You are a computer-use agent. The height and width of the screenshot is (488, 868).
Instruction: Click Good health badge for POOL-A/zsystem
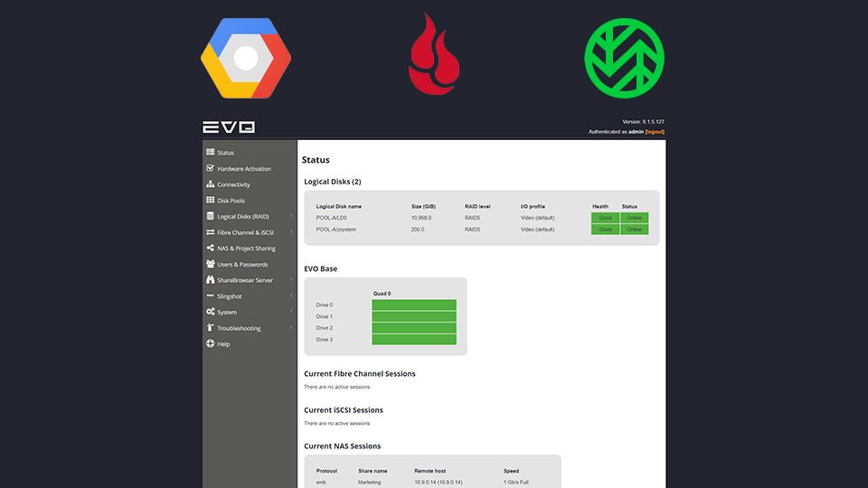pyautogui.click(x=605, y=229)
